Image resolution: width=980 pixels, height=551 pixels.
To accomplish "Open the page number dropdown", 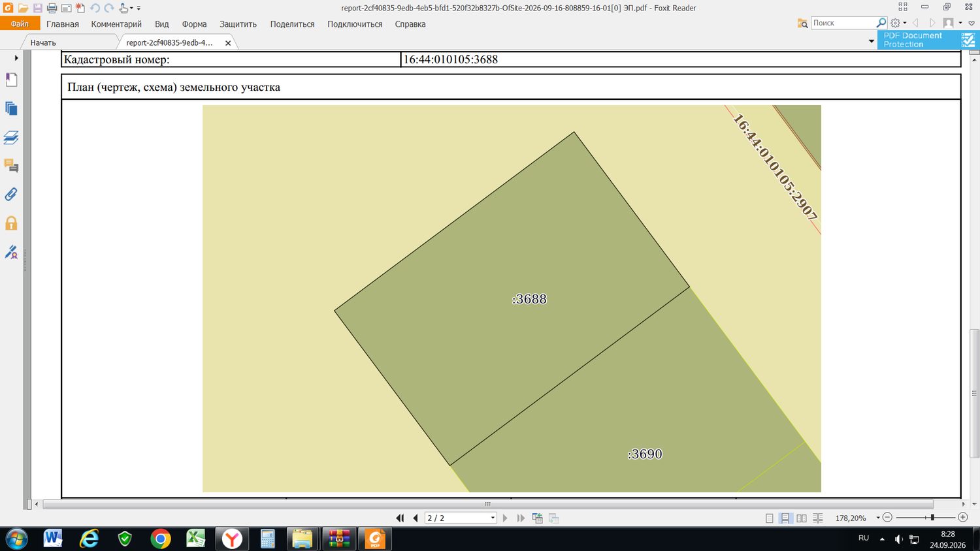I will point(493,518).
